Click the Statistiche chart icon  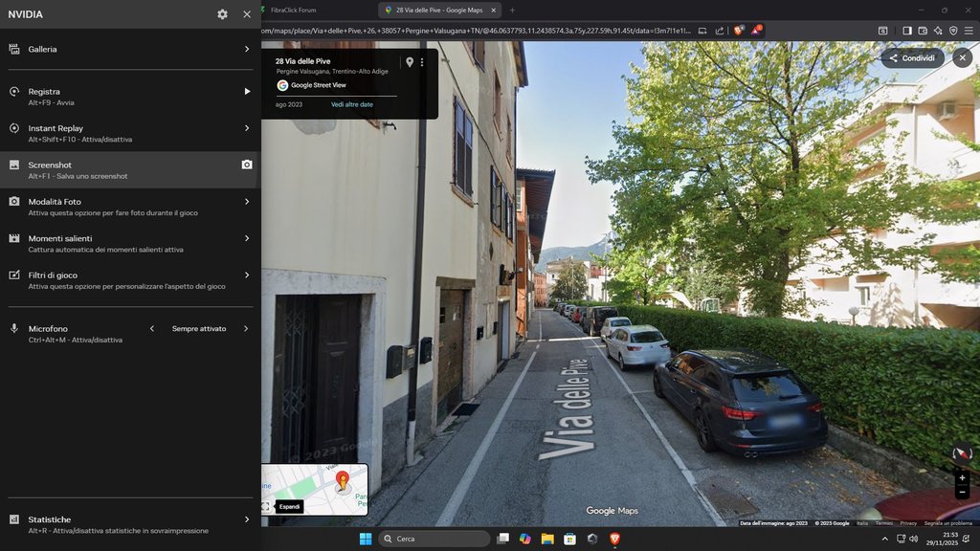pos(13,519)
